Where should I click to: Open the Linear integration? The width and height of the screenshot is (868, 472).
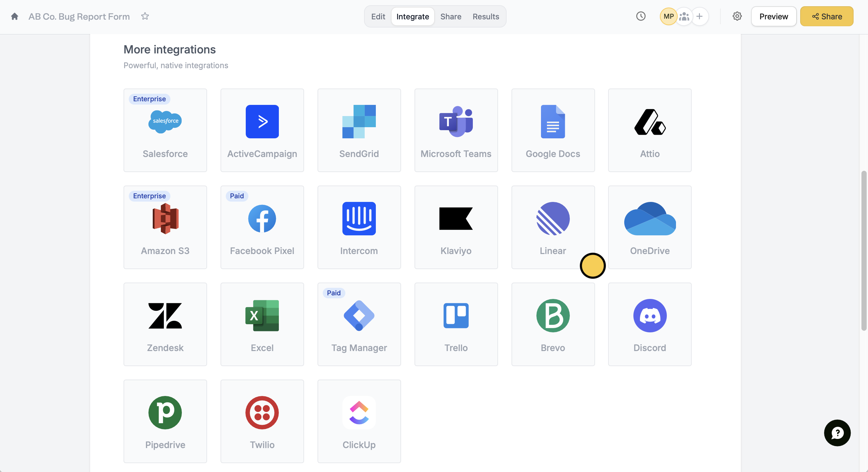pos(552,227)
